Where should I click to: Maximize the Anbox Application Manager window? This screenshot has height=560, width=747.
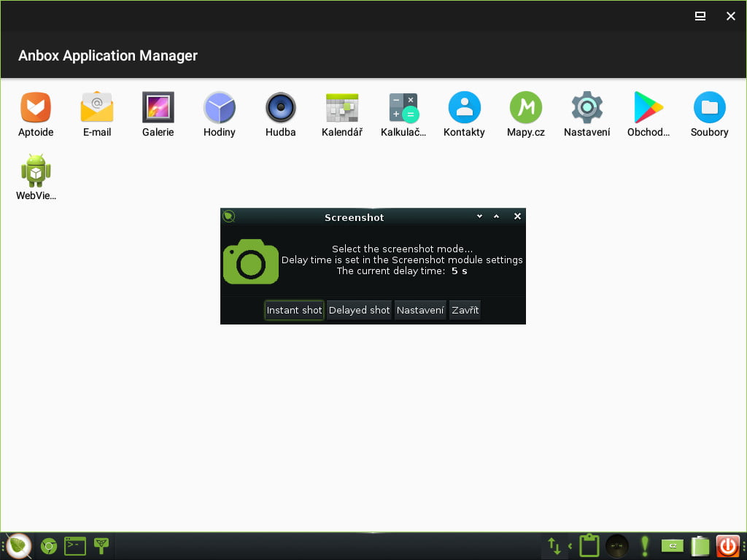[700, 16]
